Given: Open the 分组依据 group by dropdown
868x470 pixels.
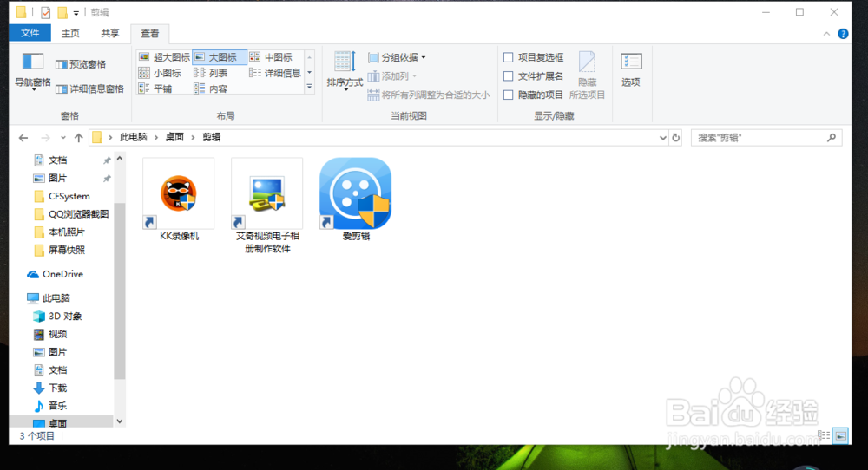Looking at the screenshot, I should tap(397, 57).
